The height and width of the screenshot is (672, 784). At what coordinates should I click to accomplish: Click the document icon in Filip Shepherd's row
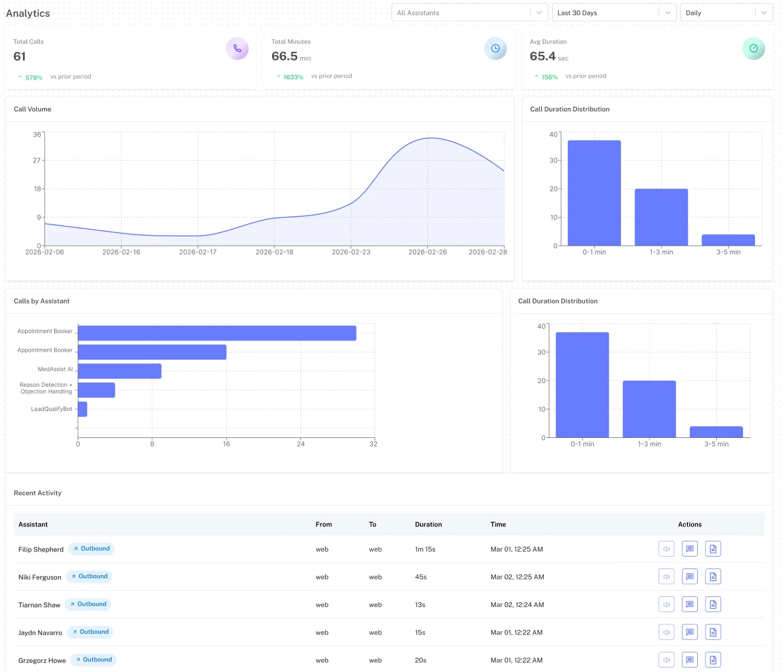click(x=713, y=549)
